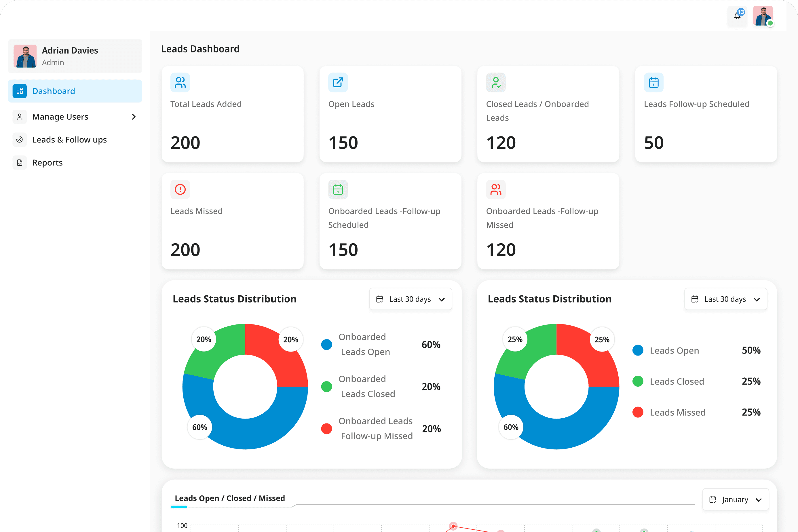This screenshot has height=532, width=798.
Task: Click the Leads Follow-up Scheduled calendar icon
Action: 653,82
